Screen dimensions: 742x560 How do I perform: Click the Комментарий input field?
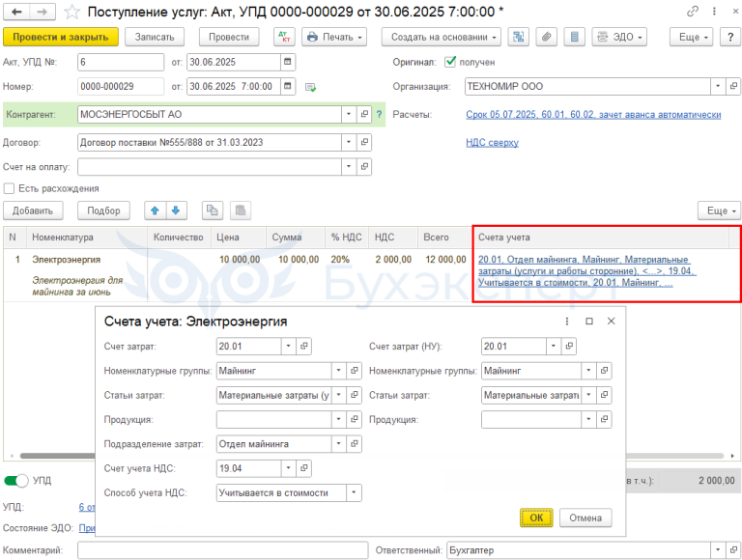pyautogui.click(x=220, y=550)
